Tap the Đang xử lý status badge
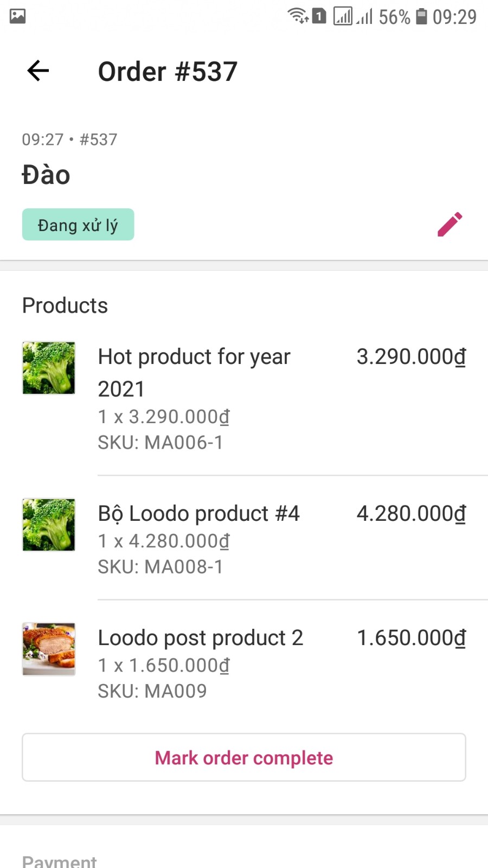Screen dimensions: 488x868 pos(78,225)
